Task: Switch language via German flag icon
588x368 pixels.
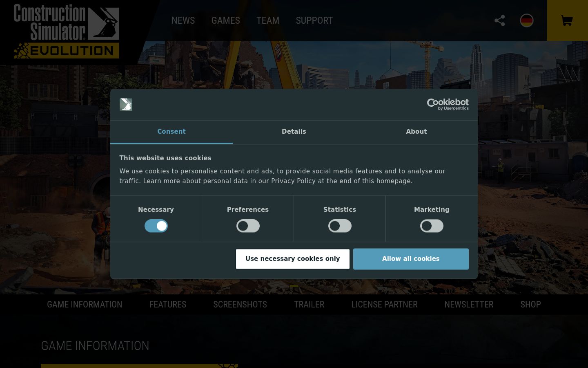Action: [527, 20]
